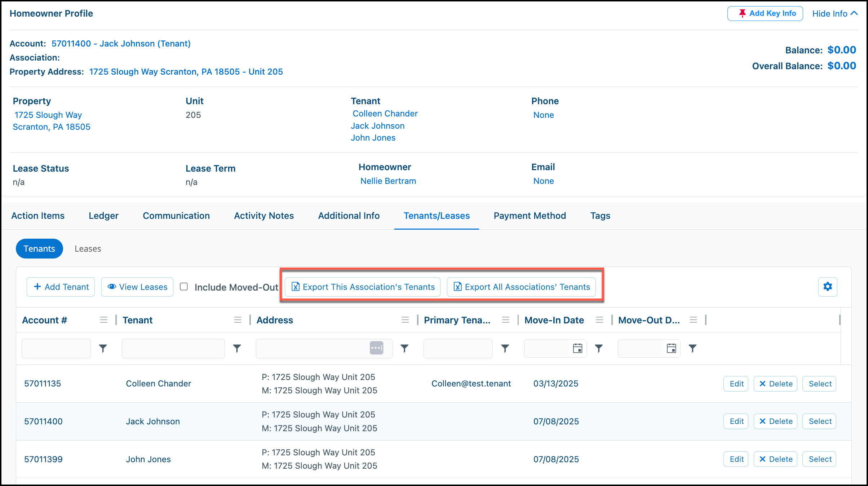Screen dimensions: 868x486
Task: Switch to the Tags tab
Action: pos(600,216)
